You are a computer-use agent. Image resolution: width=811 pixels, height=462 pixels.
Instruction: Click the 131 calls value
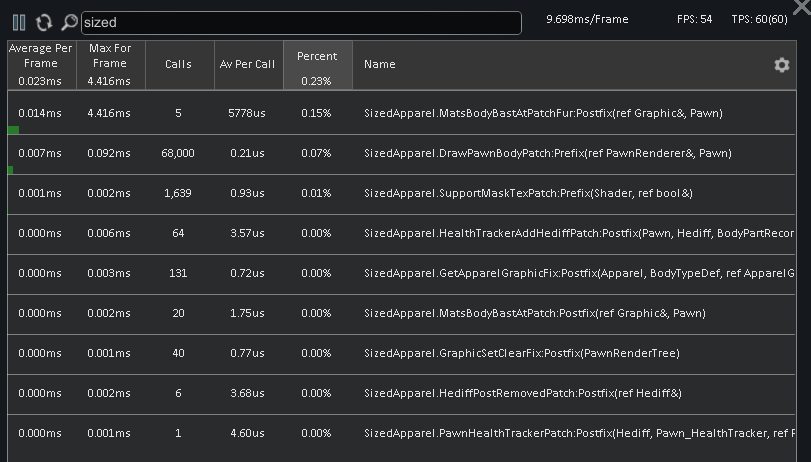point(178,273)
